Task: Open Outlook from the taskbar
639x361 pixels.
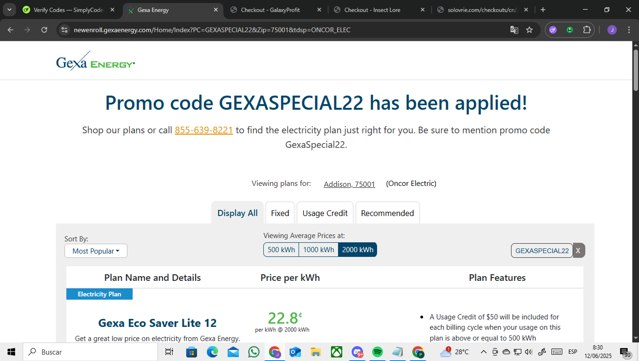Action: 295,352
